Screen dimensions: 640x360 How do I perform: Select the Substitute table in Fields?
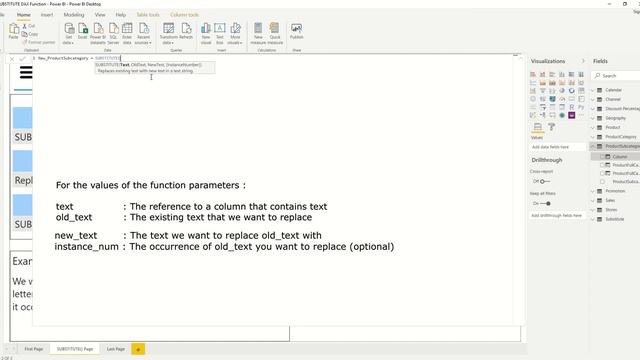(x=614, y=219)
